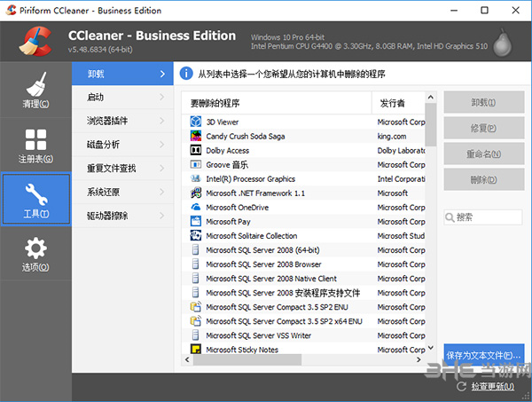Click the horizontal scrollbar right arrow
The width and height of the screenshot is (532, 402).
(419, 359)
